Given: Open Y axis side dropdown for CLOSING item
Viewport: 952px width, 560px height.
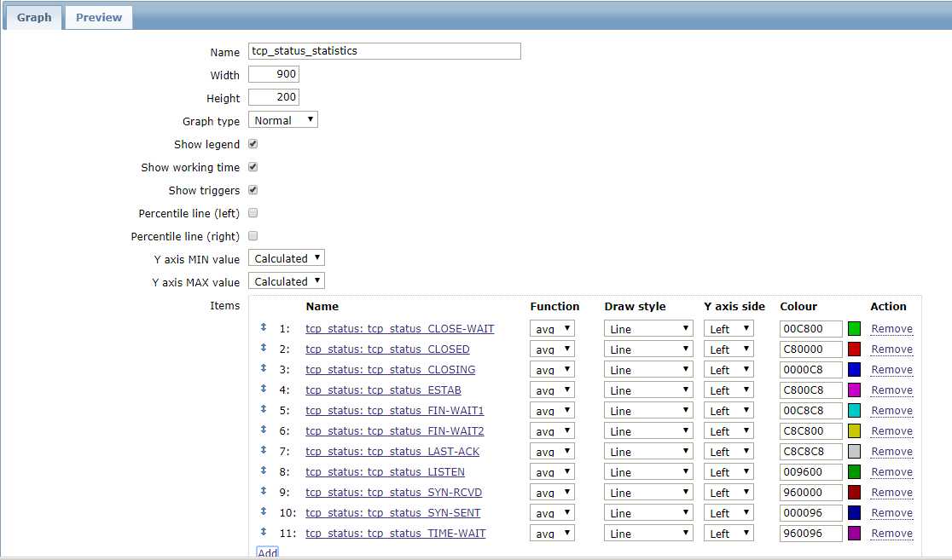Looking at the screenshot, I should [x=729, y=369].
